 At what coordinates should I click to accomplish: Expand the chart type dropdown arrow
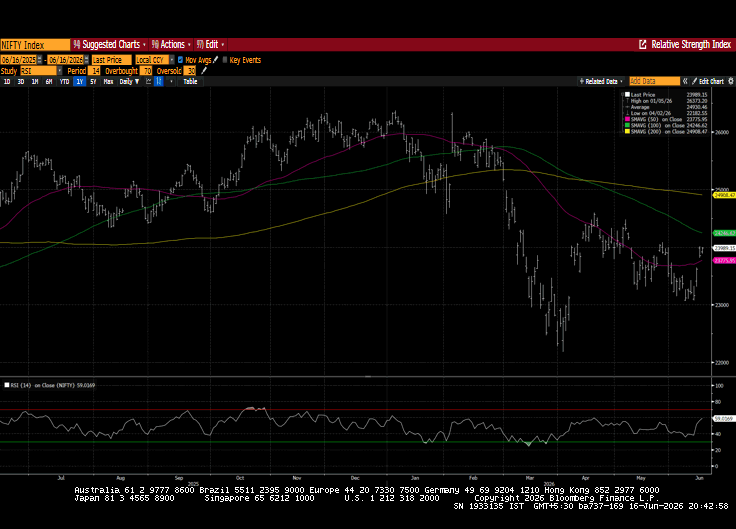point(171,82)
